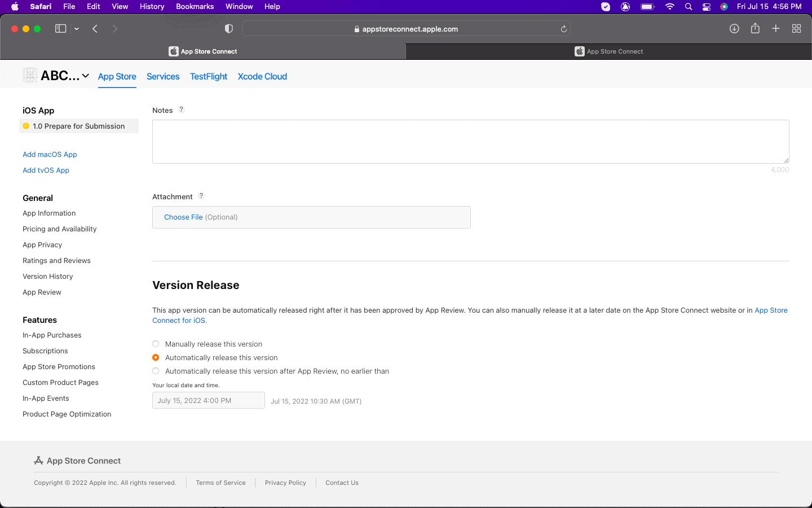Click the Spotlight search icon in menu bar
This screenshot has width=812, height=508.
[689, 7]
